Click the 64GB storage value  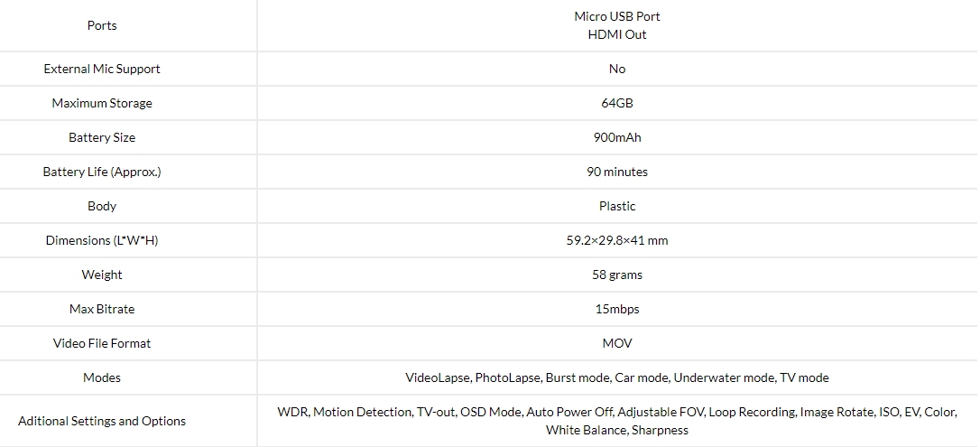617,103
